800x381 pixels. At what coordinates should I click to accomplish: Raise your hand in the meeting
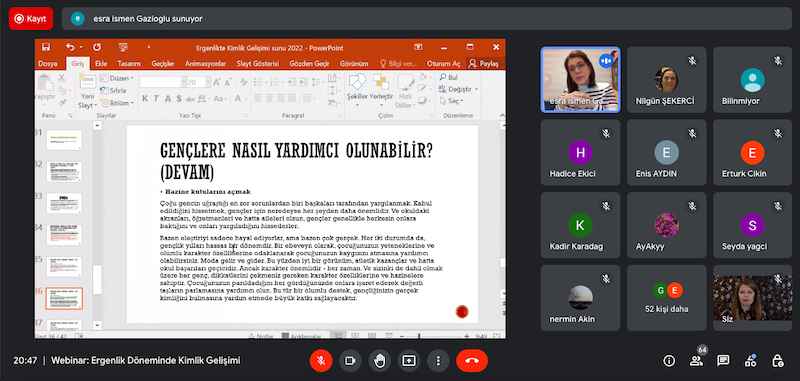pos(380,361)
